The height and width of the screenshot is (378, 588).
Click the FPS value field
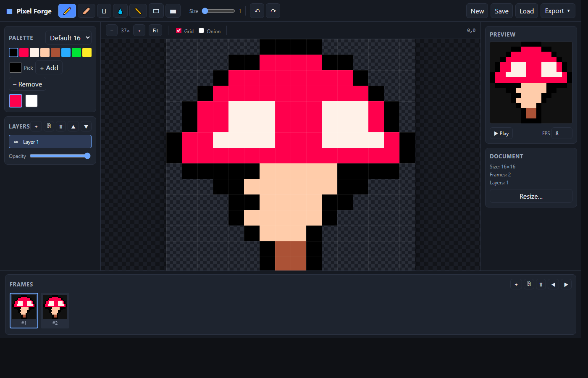tap(562, 134)
